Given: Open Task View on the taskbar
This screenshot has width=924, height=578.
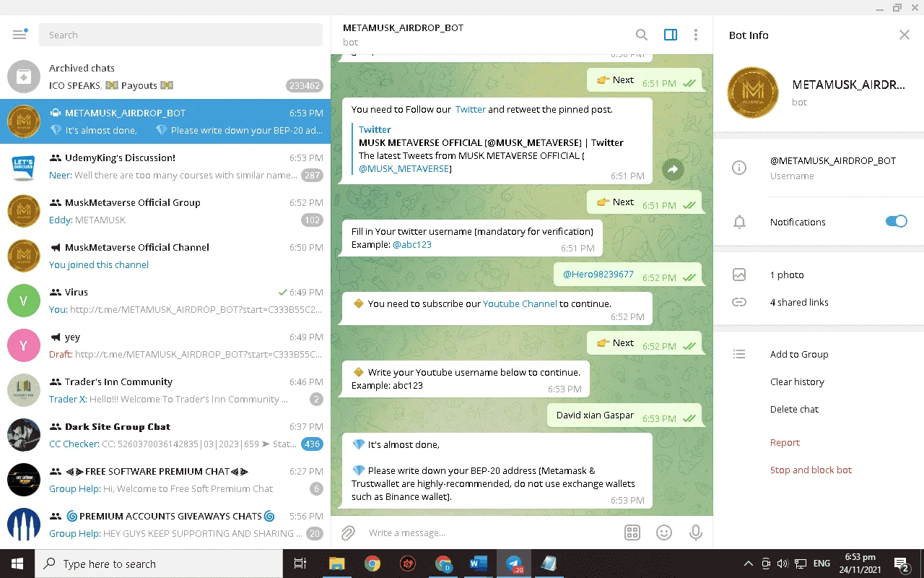Looking at the screenshot, I should [300, 564].
